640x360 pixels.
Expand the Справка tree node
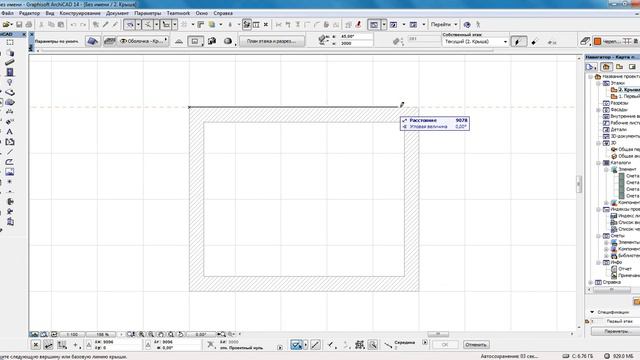point(591,282)
